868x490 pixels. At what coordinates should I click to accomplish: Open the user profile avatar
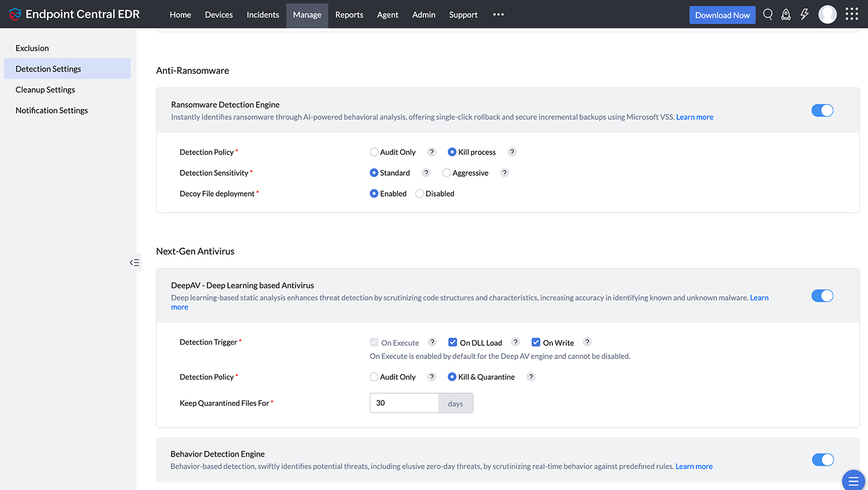tap(828, 14)
